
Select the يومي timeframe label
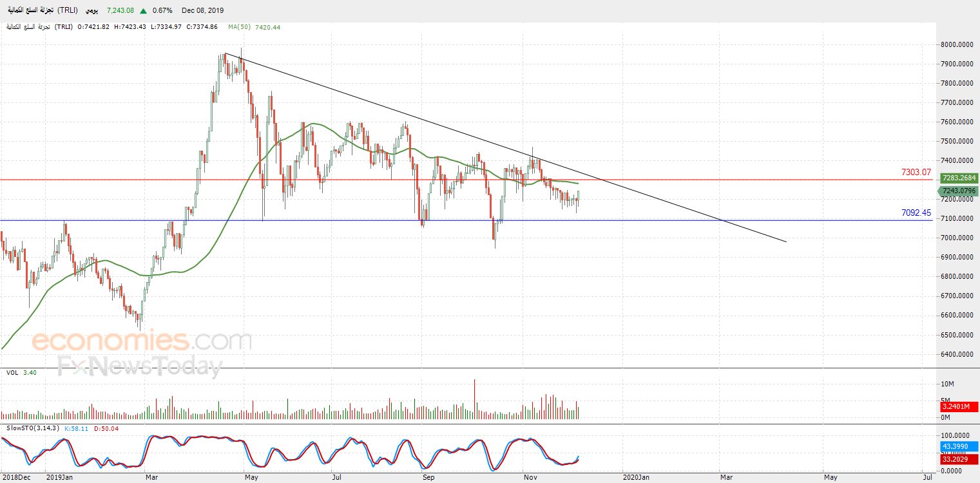click(x=92, y=10)
